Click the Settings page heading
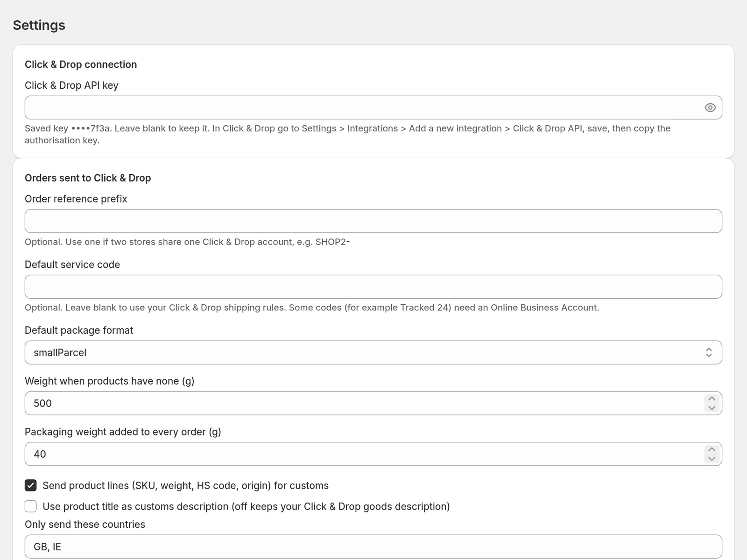Image resolution: width=747 pixels, height=560 pixels. 39,25
